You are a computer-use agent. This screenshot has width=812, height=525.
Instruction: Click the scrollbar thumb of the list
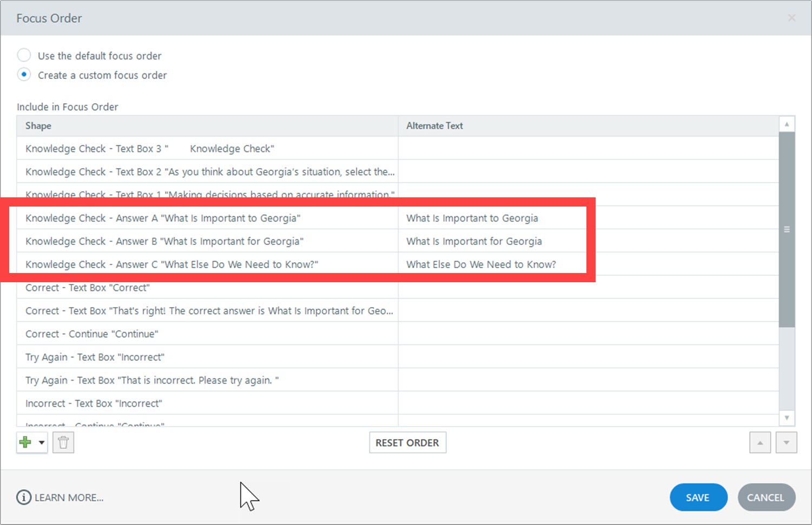click(x=787, y=229)
